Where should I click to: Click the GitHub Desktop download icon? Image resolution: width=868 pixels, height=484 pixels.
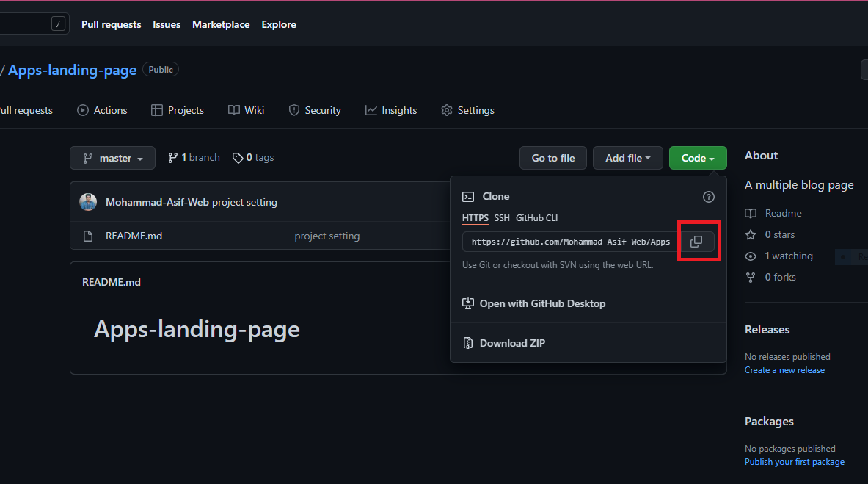point(468,303)
